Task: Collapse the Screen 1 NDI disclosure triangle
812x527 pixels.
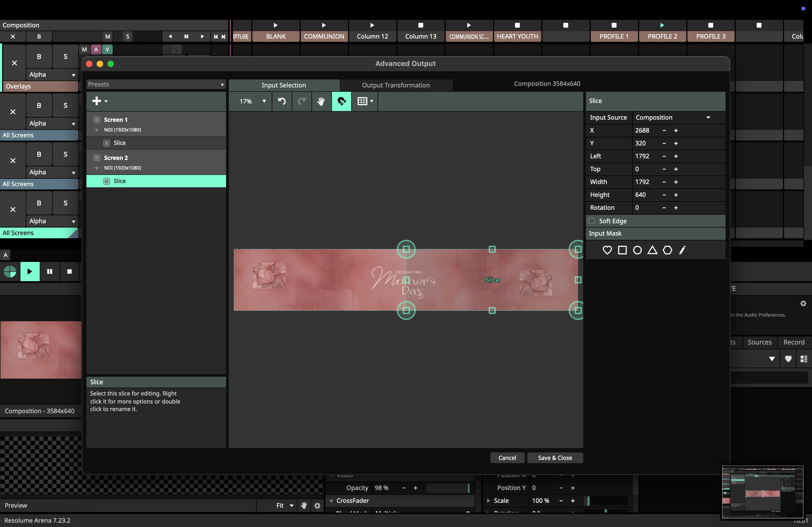Action: 97,130
